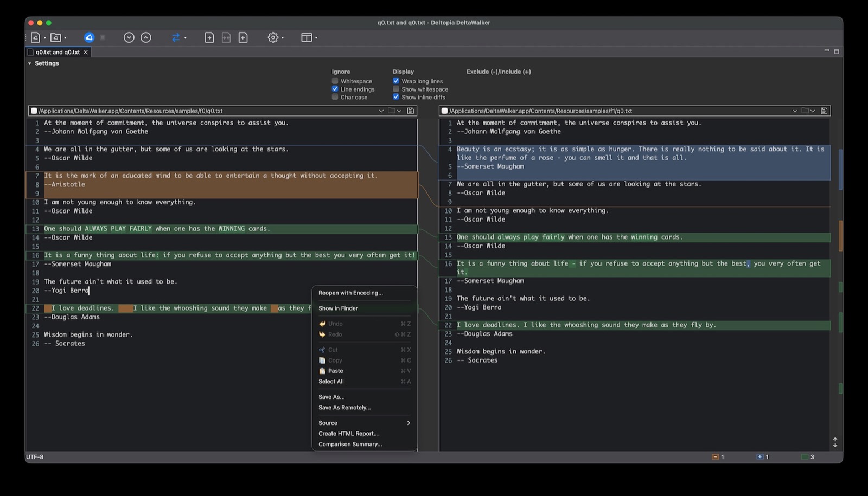The image size is (868, 496).
Task: Click the stop comparison square icon
Action: pyautogui.click(x=103, y=37)
